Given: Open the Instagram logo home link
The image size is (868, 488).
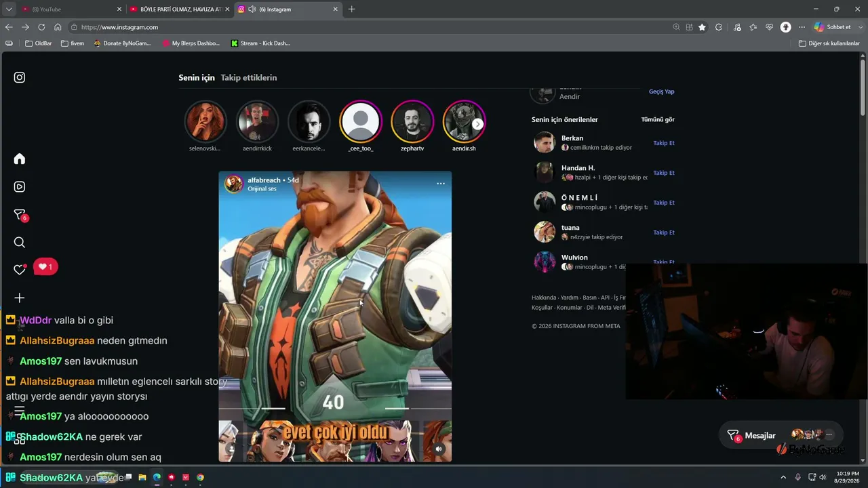Looking at the screenshot, I should pyautogui.click(x=20, y=77).
